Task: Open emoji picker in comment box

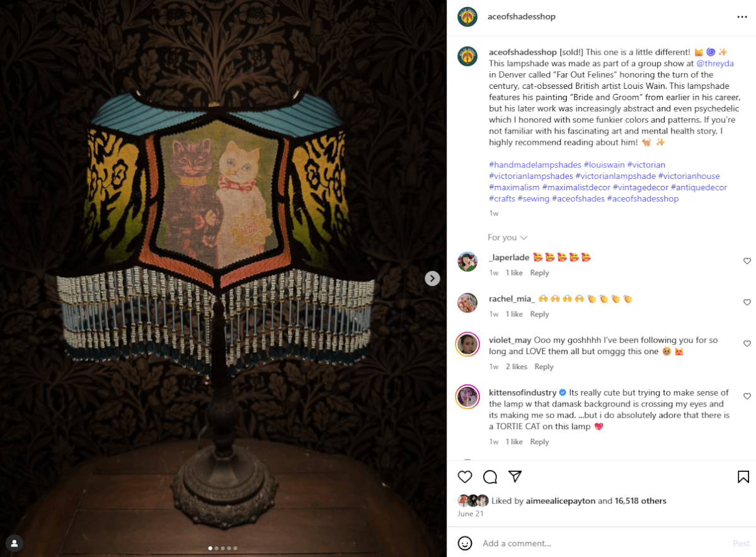Action: (x=465, y=543)
